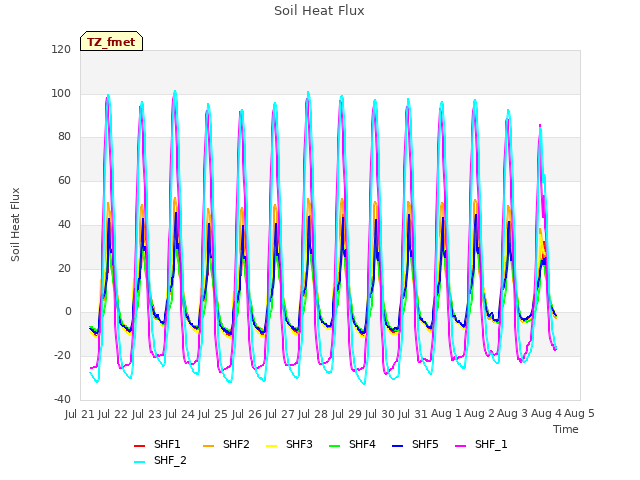Viewport: 640px width, 480px height.
Task: Click the cyan SHF_2 legend color marker
Action: tap(140, 462)
